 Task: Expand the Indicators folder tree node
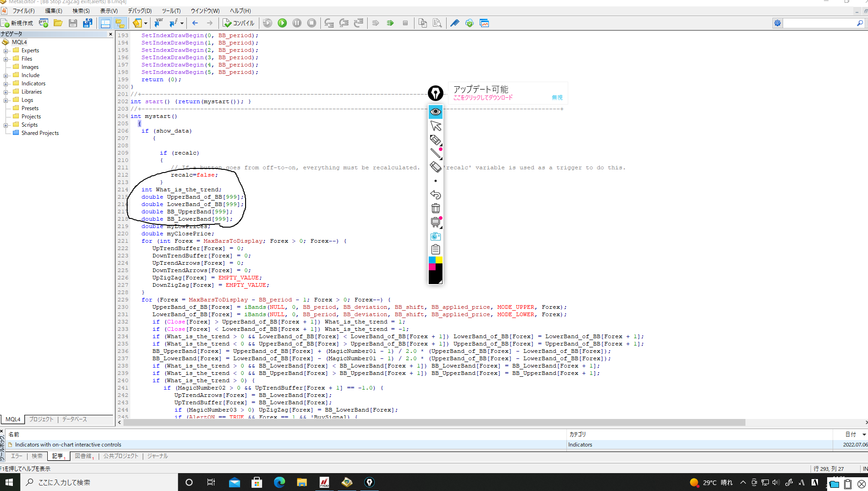pos(6,84)
